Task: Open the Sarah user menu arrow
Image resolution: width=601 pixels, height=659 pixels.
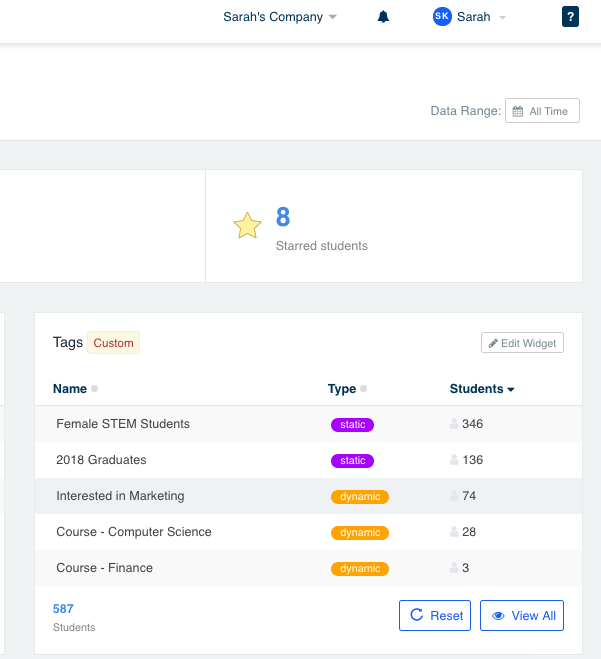Action: click(502, 17)
